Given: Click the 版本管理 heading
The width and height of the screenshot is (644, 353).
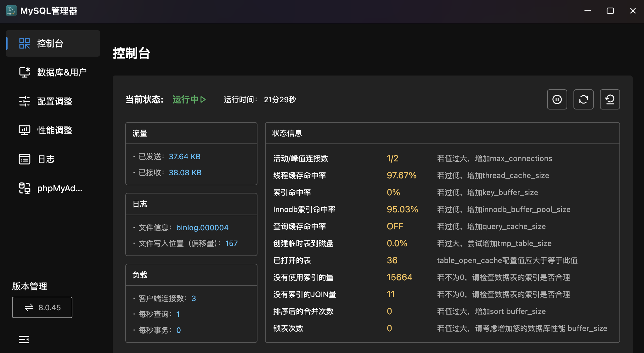Looking at the screenshot, I should (x=30, y=286).
